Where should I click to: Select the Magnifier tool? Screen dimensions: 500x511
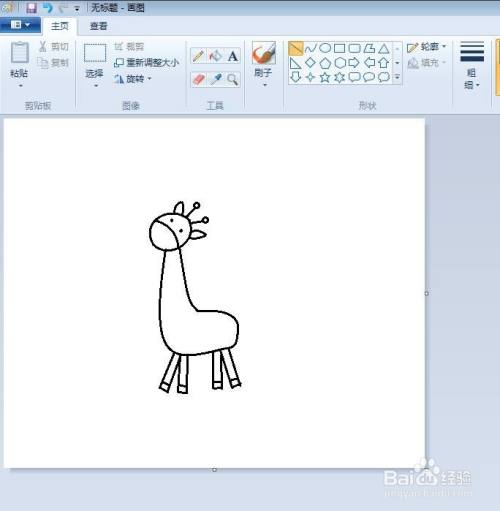pyautogui.click(x=233, y=80)
